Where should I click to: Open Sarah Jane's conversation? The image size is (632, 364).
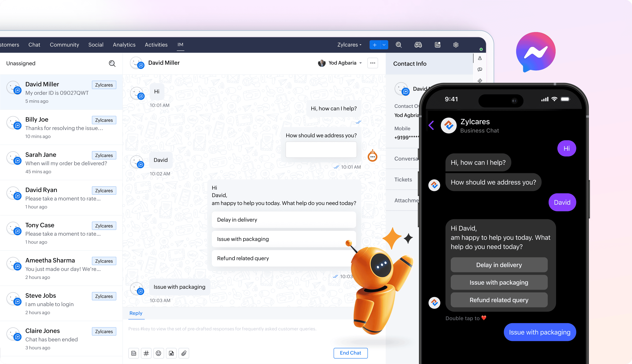coord(61,162)
